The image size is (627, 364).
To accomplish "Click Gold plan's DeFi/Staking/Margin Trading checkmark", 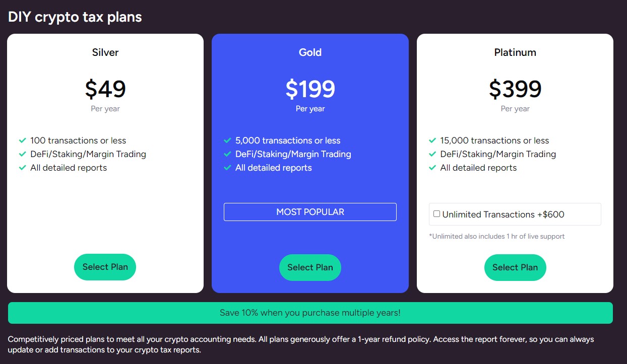I will [x=227, y=154].
